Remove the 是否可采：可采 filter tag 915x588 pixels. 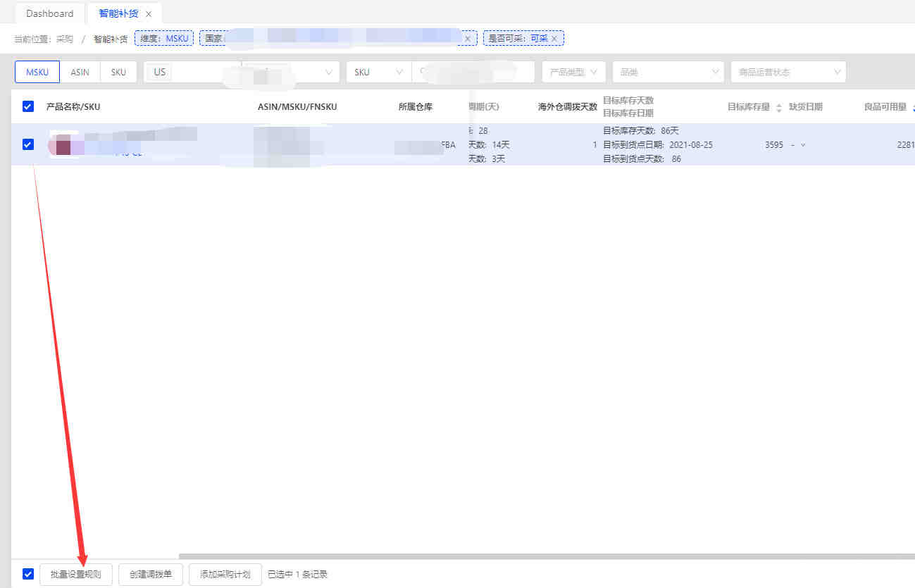pyautogui.click(x=554, y=39)
